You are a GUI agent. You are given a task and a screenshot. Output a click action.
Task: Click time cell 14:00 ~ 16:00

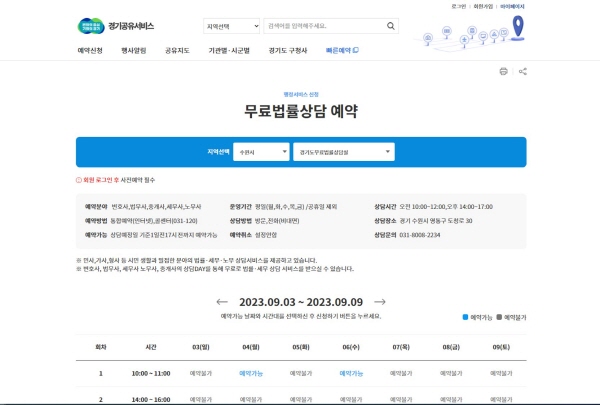coord(151,400)
